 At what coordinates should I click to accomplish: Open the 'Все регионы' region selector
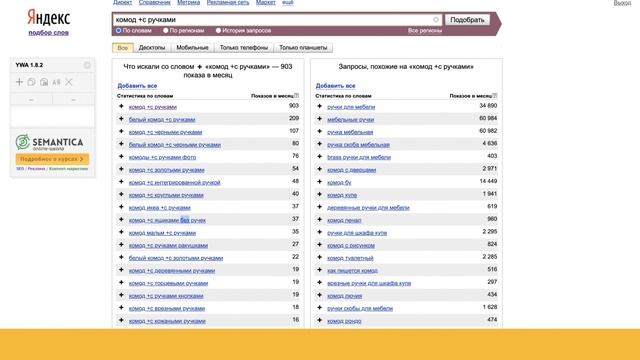click(424, 31)
